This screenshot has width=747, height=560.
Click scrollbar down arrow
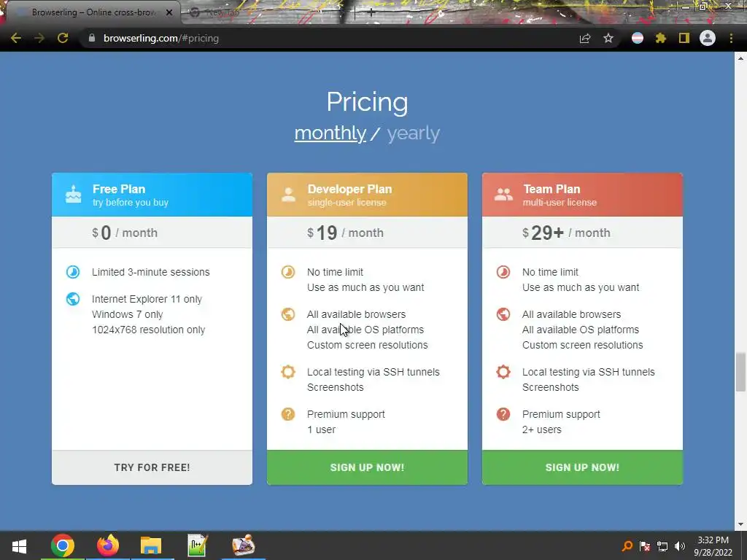pyautogui.click(x=740, y=524)
